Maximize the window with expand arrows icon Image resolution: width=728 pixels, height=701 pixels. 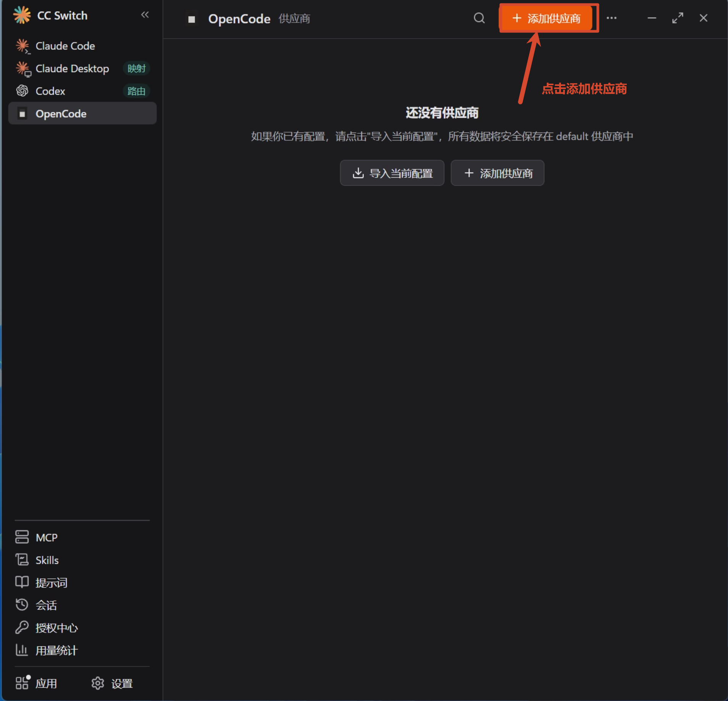(x=678, y=18)
